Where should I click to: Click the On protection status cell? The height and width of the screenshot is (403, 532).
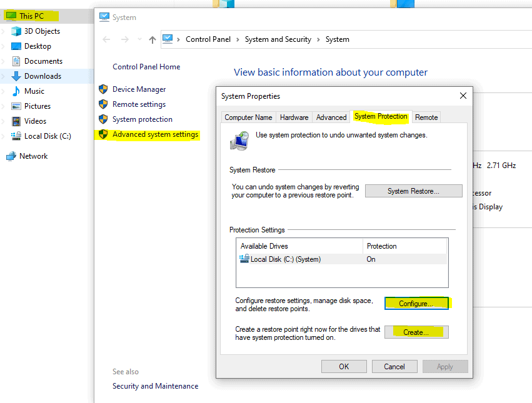coord(371,259)
